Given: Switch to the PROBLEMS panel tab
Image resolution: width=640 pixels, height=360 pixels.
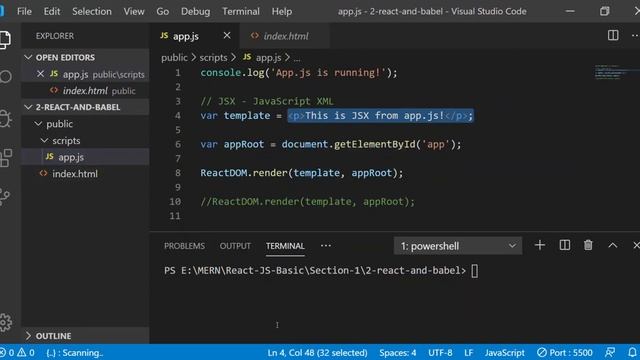Looking at the screenshot, I should [x=184, y=246].
